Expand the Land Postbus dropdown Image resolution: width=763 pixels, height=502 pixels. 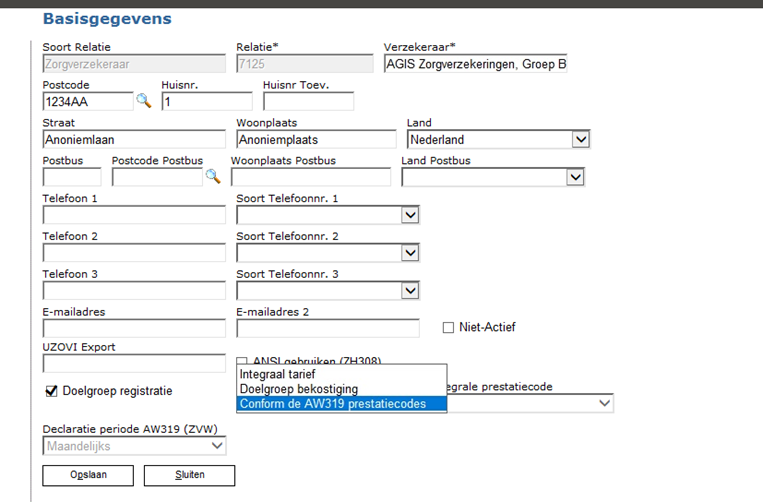click(x=574, y=177)
